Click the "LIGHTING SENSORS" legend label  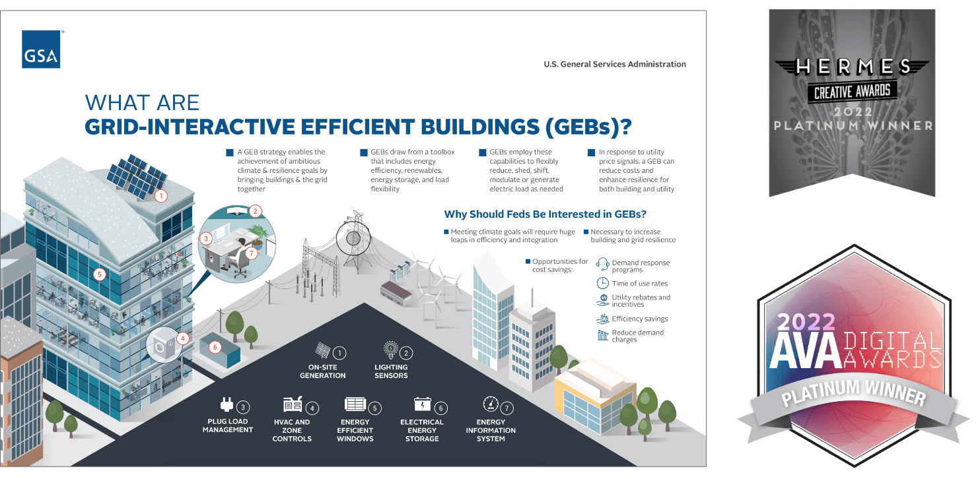pyautogui.click(x=391, y=371)
